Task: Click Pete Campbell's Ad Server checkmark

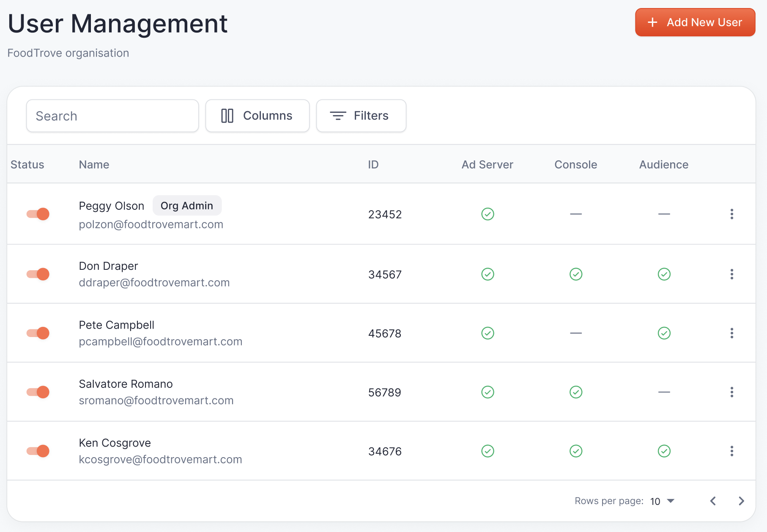Action: pos(488,333)
